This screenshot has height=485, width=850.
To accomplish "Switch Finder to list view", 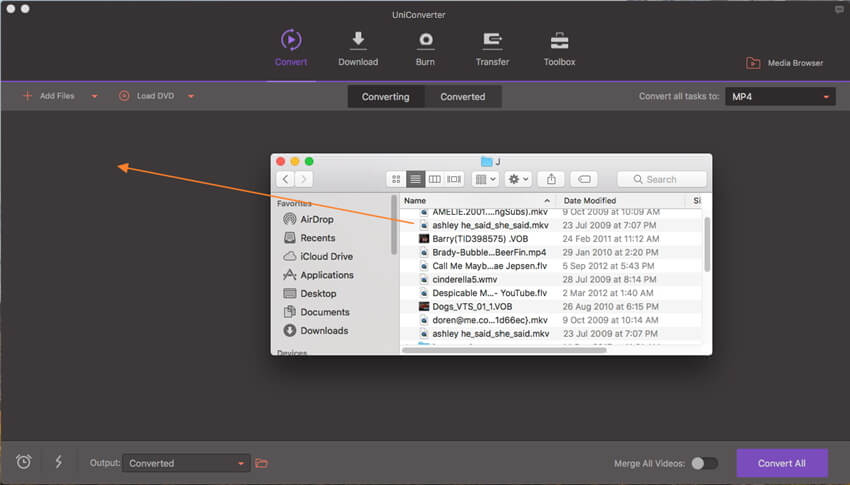I will tap(415, 179).
